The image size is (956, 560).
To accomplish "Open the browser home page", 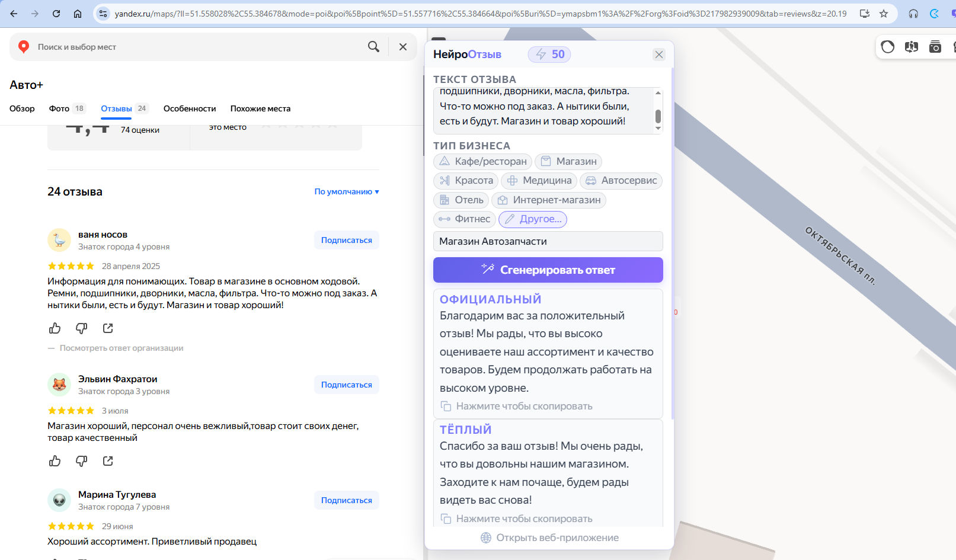I will click(x=78, y=14).
